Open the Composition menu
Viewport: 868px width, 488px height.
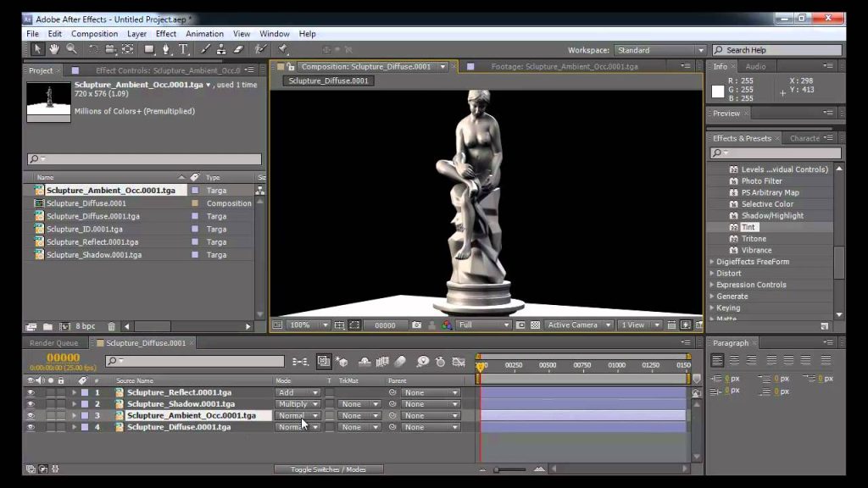(x=94, y=34)
